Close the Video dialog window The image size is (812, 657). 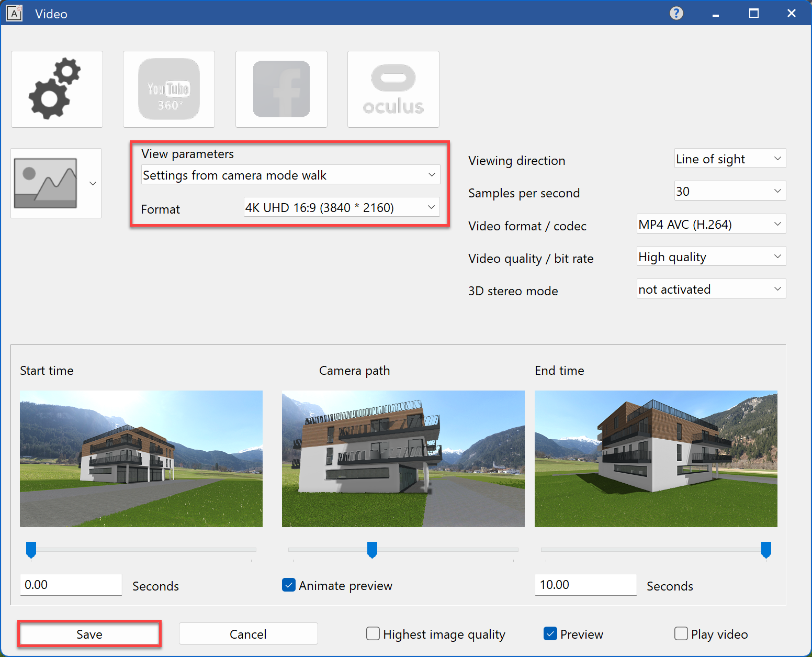792,13
